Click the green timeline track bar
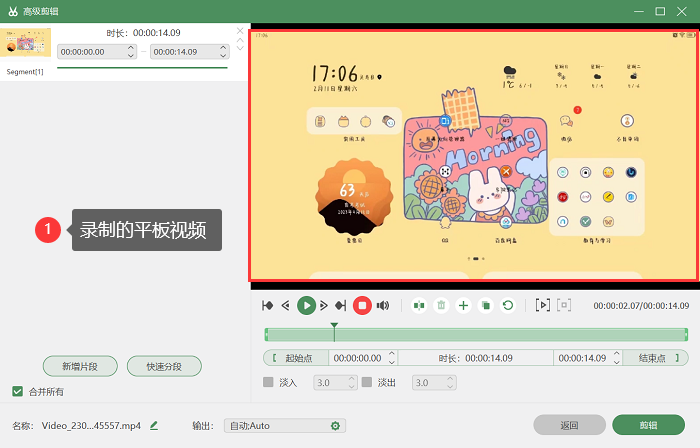This screenshot has height=448, width=700. point(476,335)
